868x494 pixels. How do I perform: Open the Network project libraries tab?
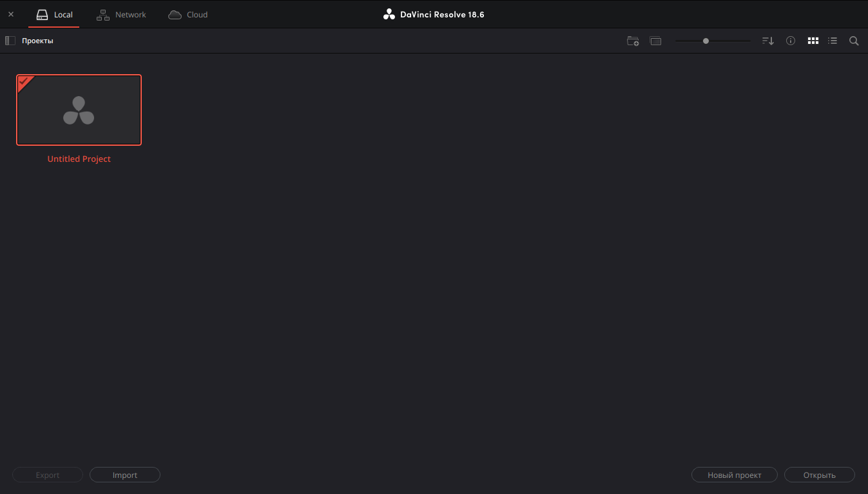[x=121, y=14]
